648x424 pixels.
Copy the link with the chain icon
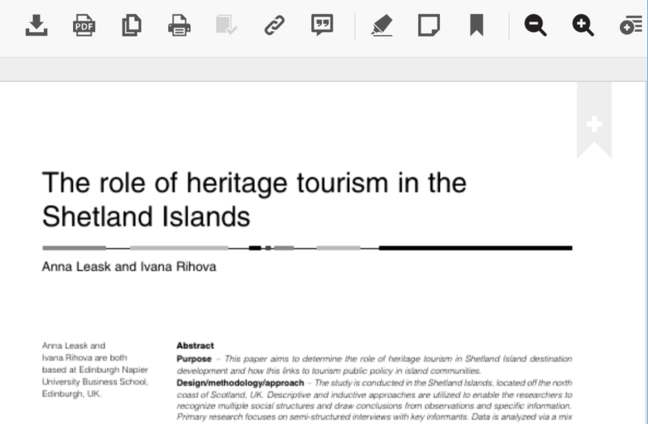(x=274, y=25)
